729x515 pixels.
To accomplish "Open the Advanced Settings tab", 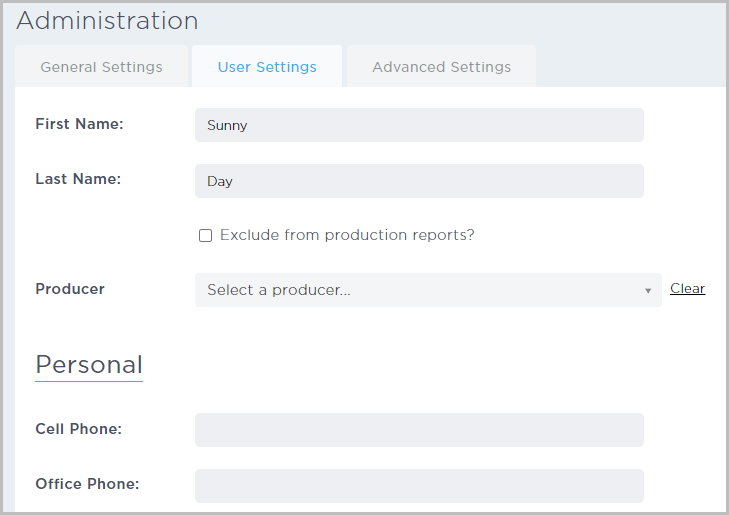I will 441,67.
